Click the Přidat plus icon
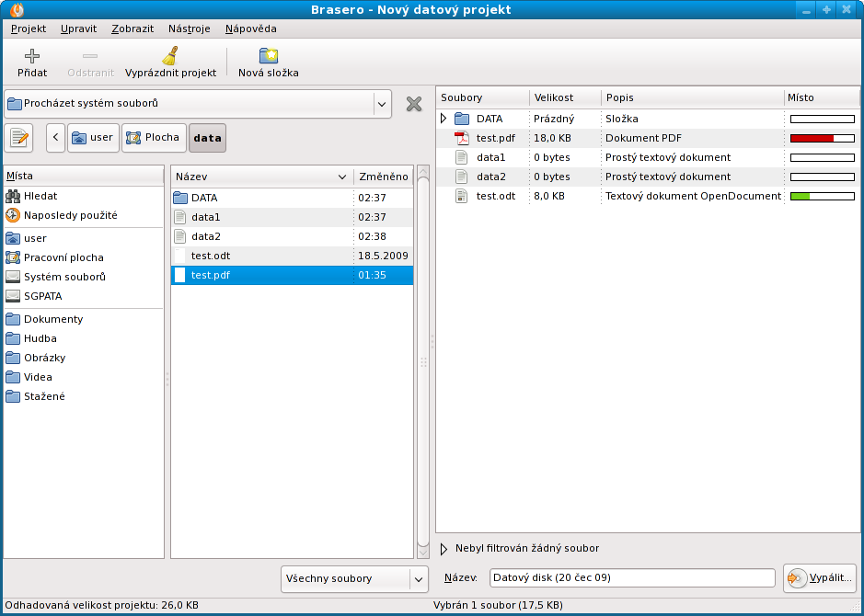 click(x=32, y=56)
